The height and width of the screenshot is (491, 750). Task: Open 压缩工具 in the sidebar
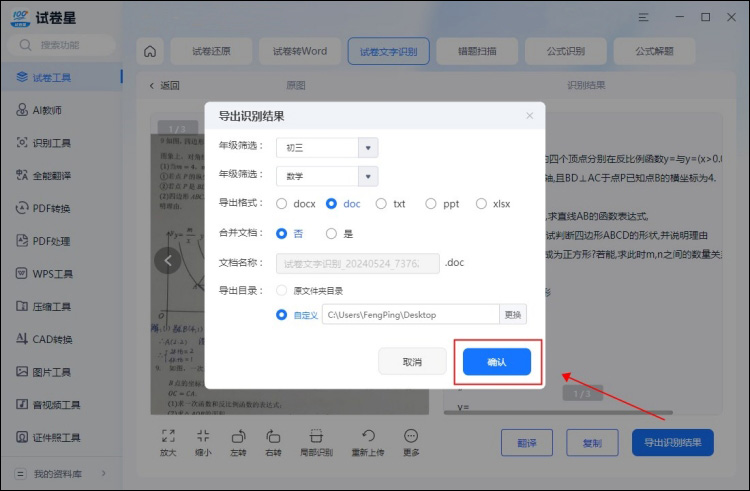pyautogui.click(x=61, y=306)
